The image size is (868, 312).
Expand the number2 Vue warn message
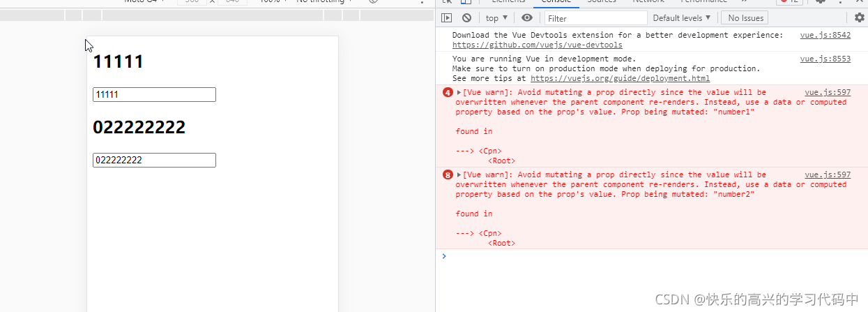coord(459,174)
